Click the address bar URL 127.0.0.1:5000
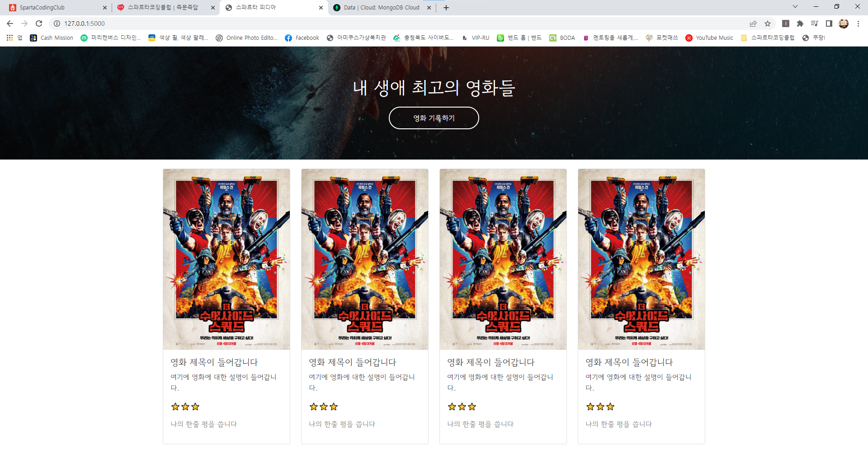868x470 pixels. (x=85, y=23)
